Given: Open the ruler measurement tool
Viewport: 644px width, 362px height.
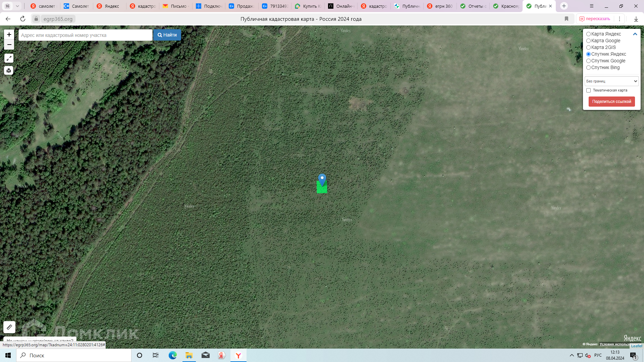Looking at the screenshot, I should point(9,327).
